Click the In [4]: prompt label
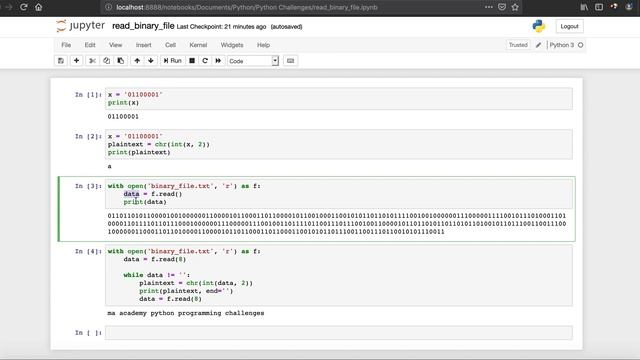Viewport: 640px width, 360px height. pos(88,251)
